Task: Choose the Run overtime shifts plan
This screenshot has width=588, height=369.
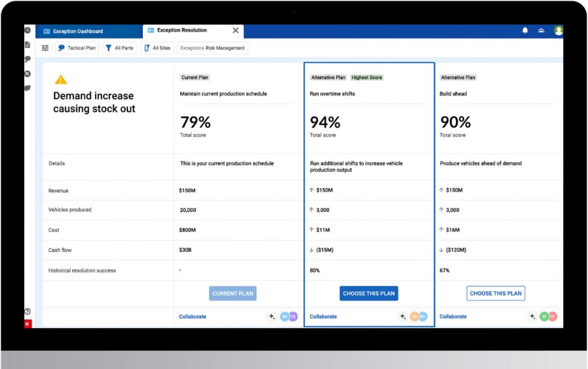Action: coord(369,294)
